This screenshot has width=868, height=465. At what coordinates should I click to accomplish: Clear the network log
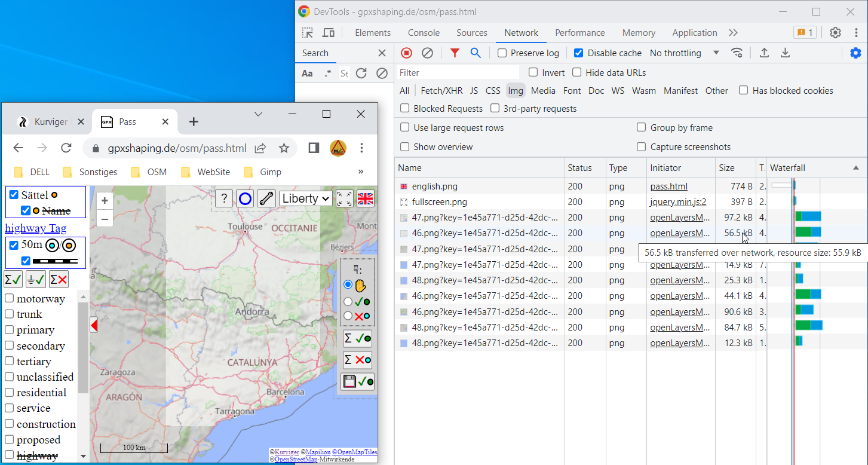pos(427,53)
